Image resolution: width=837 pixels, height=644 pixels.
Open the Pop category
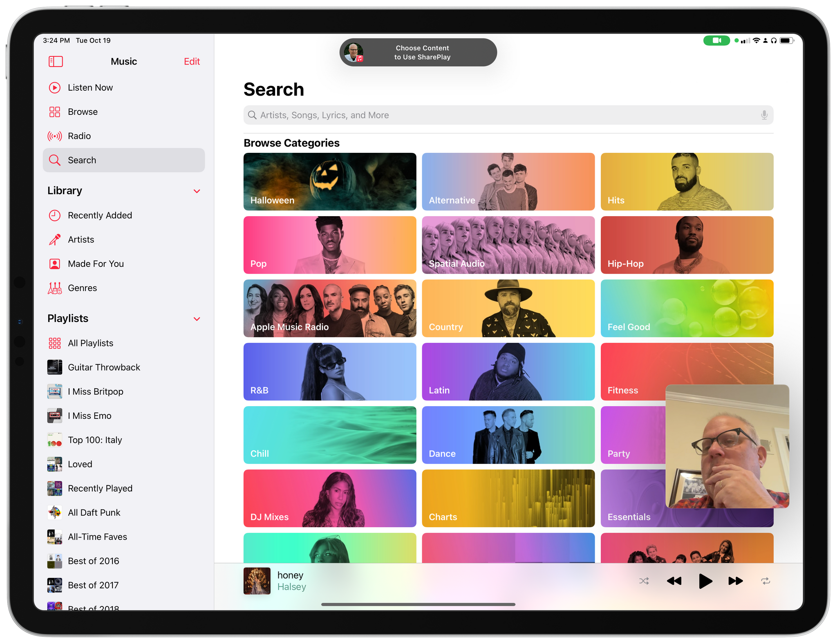330,245
